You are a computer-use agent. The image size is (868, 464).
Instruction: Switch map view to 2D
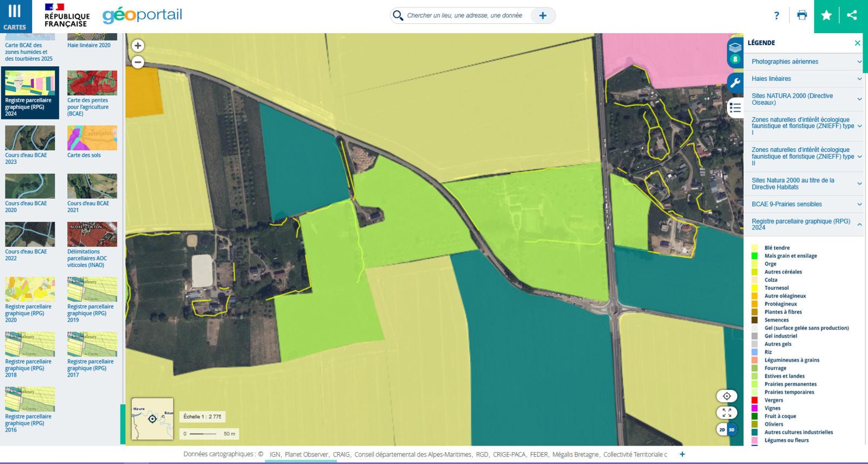722,429
